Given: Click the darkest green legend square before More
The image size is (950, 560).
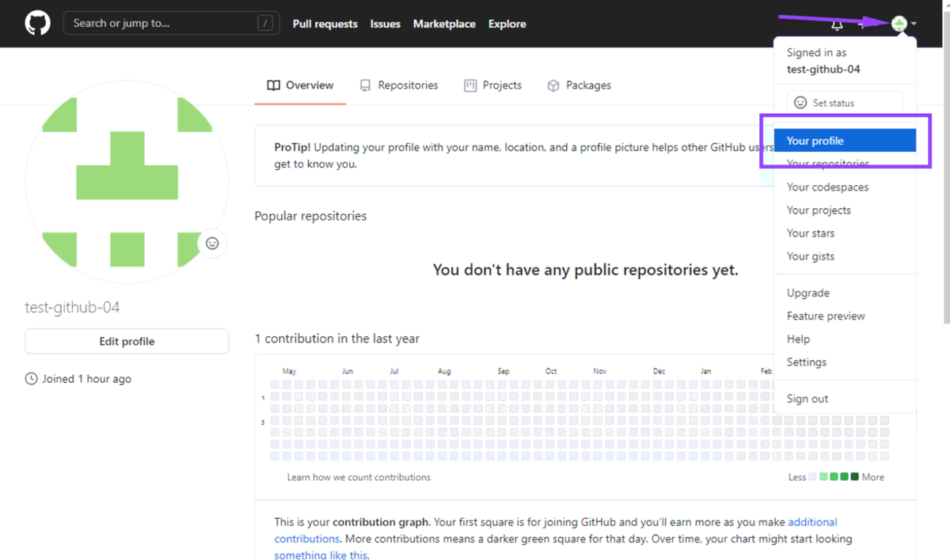Looking at the screenshot, I should [854, 477].
